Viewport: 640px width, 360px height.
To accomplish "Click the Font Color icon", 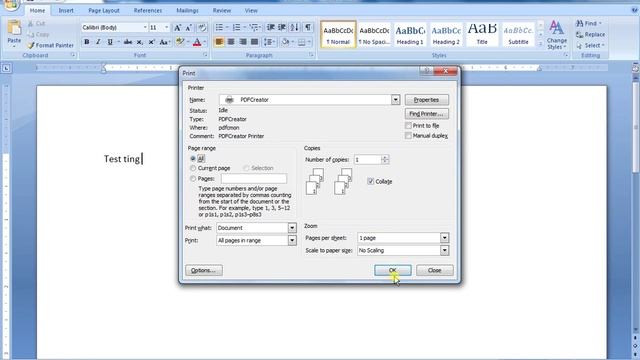I will pos(197,42).
